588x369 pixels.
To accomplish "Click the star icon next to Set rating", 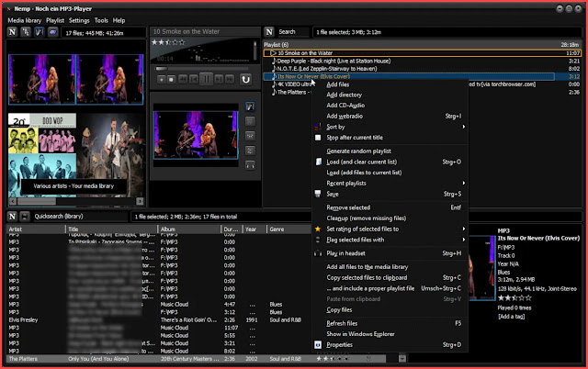I will (318, 229).
